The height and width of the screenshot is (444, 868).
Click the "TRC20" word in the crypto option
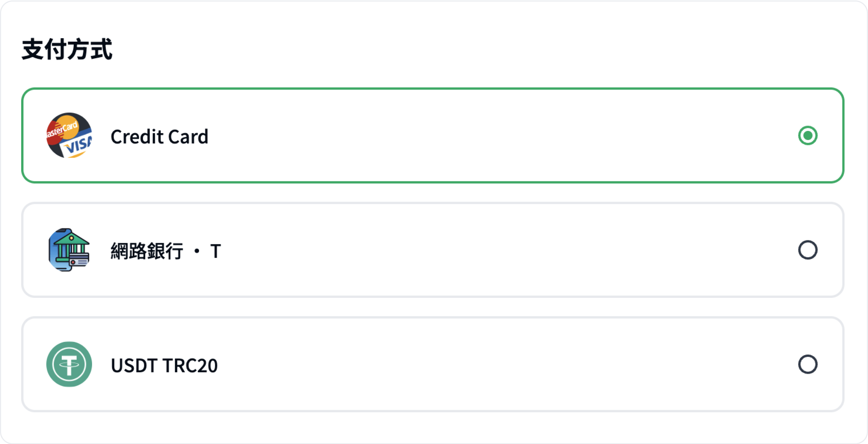pyautogui.click(x=191, y=366)
